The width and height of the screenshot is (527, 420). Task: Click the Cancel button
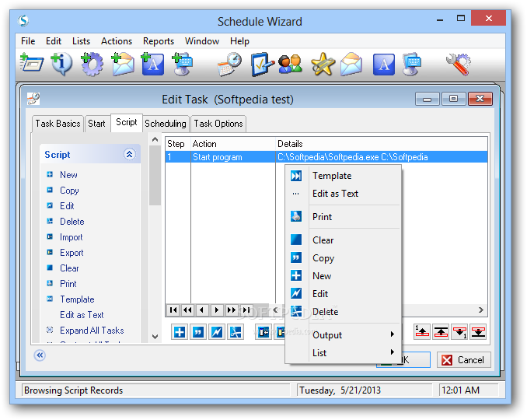pos(464,360)
